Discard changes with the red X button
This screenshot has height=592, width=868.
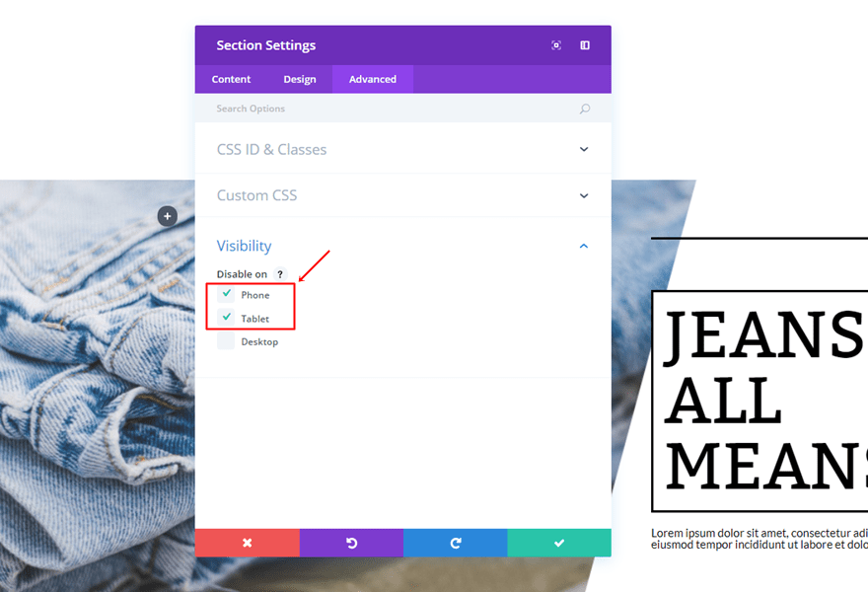tap(247, 543)
